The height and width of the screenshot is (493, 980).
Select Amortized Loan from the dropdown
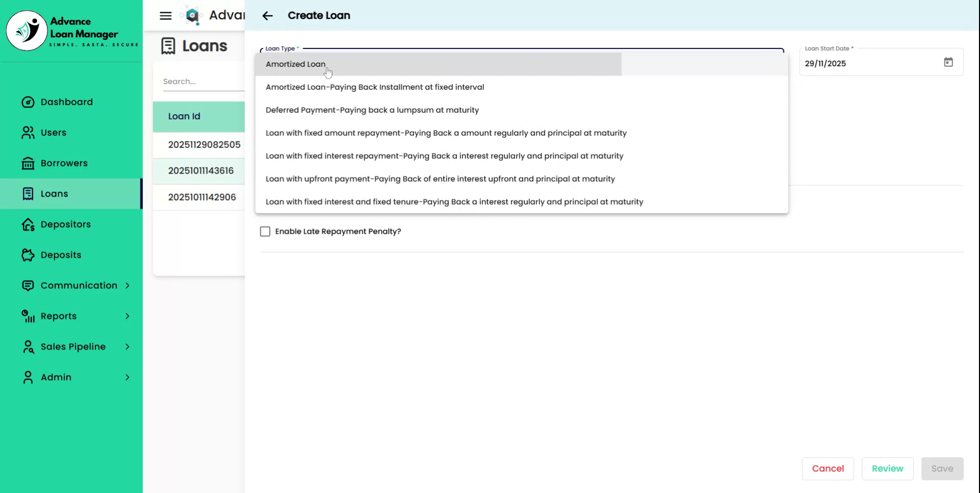pyautogui.click(x=296, y=64)
